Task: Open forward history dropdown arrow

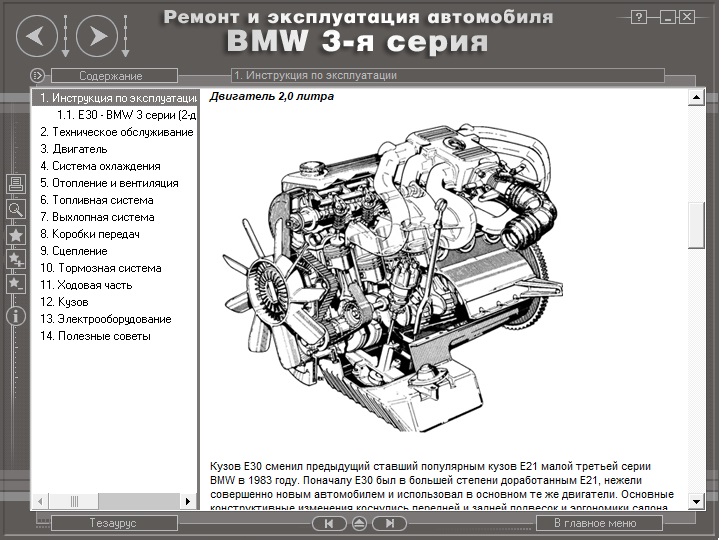Action: (125, 36)
